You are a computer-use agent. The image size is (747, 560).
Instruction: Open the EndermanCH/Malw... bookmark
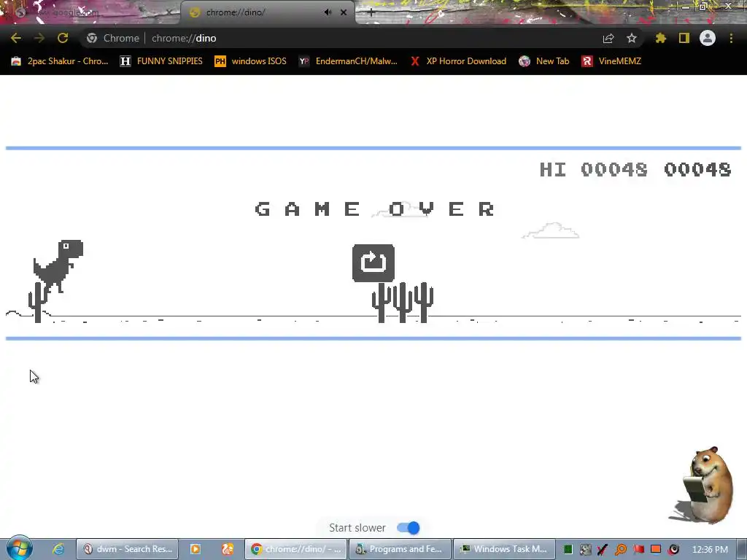point(348,61)
